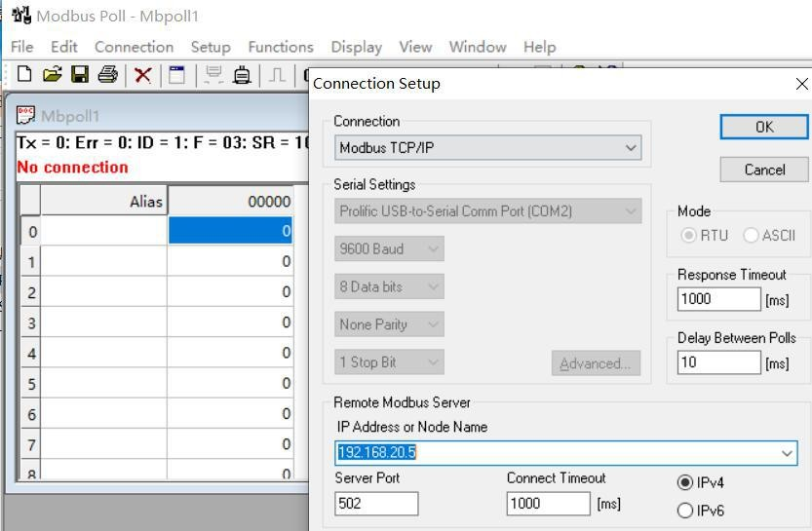Click the Disconnect toolbar icon

click(242, 75)
